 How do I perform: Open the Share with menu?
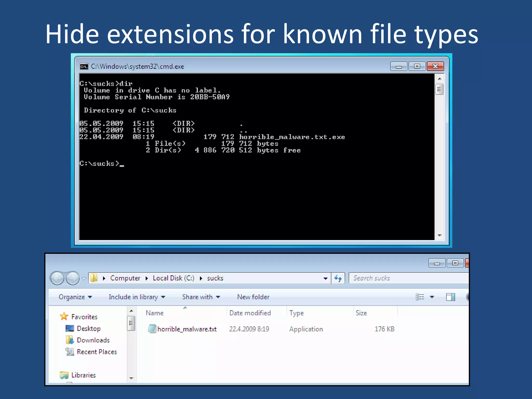(201, 297)
